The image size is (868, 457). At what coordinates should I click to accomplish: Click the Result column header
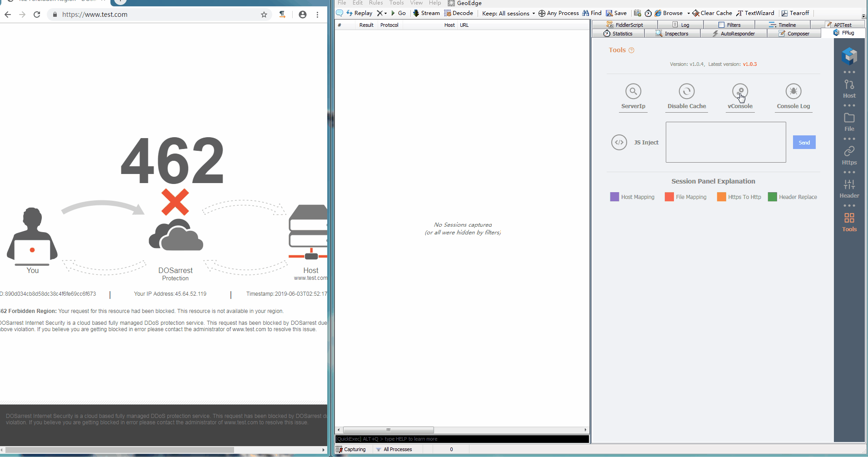(366, 25)
